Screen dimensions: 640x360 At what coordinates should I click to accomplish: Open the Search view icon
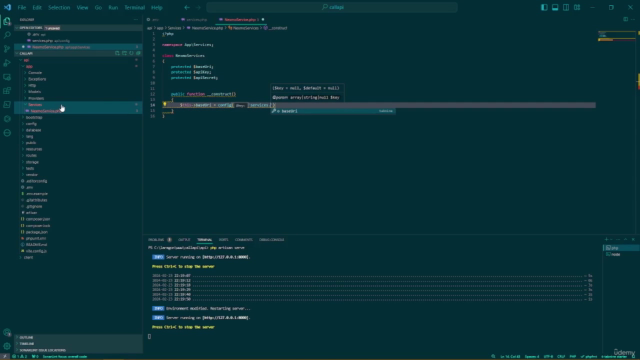(7, 35)
